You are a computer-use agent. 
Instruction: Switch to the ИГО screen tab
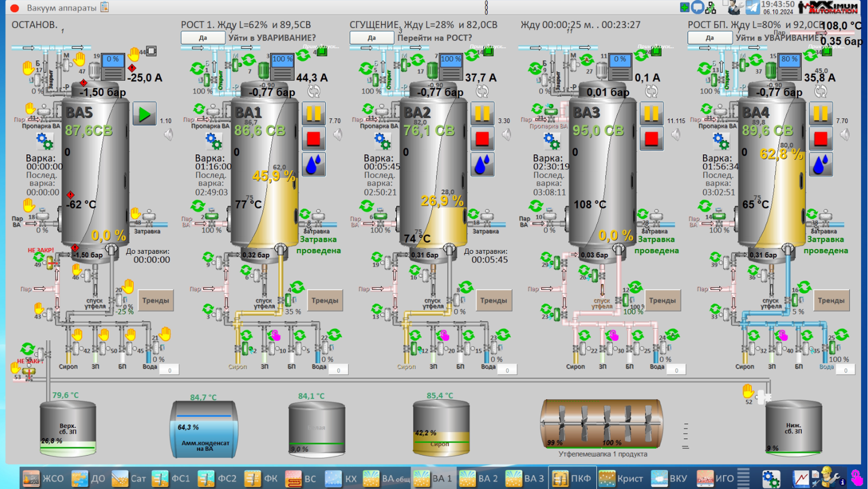(x=715, y=479)
